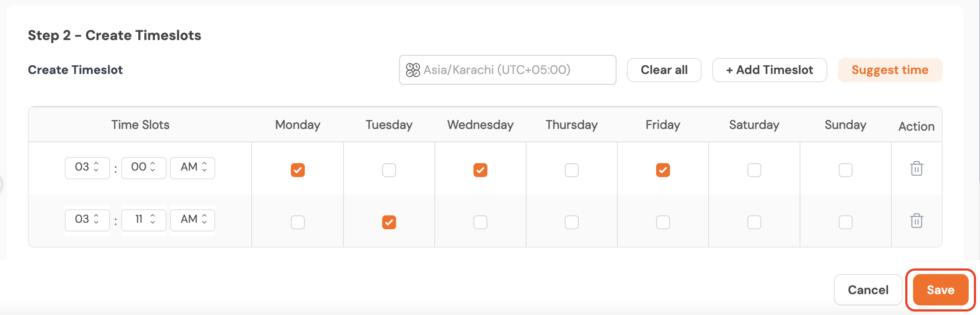
Task: Uncheck Tuesday for the 03:11 AM slot
Action: 389,222
